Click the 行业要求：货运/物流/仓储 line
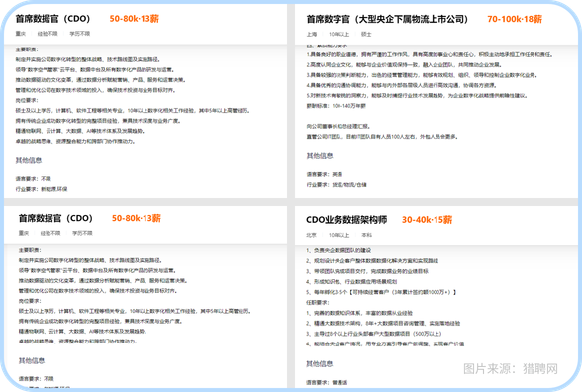The width and height of the screenshot is (582, 392). tap(337, 185)
